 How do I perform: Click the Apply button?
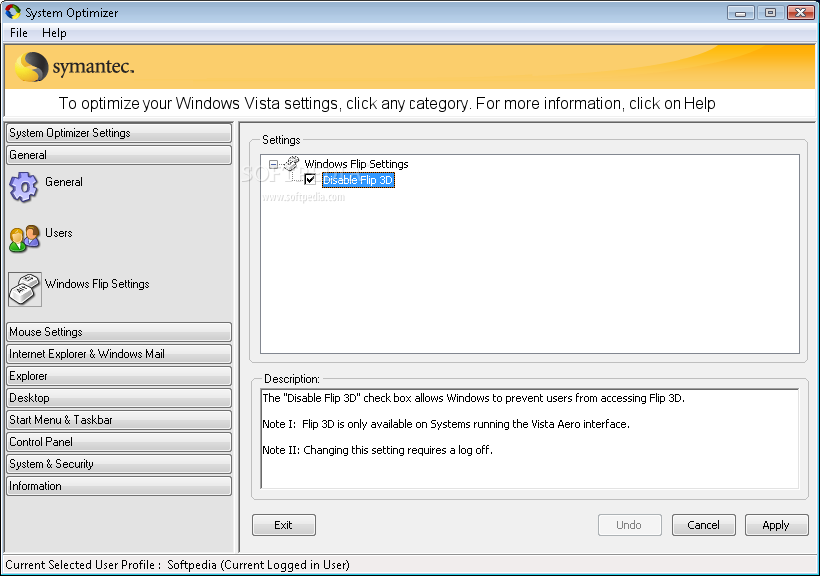[777, 525]
